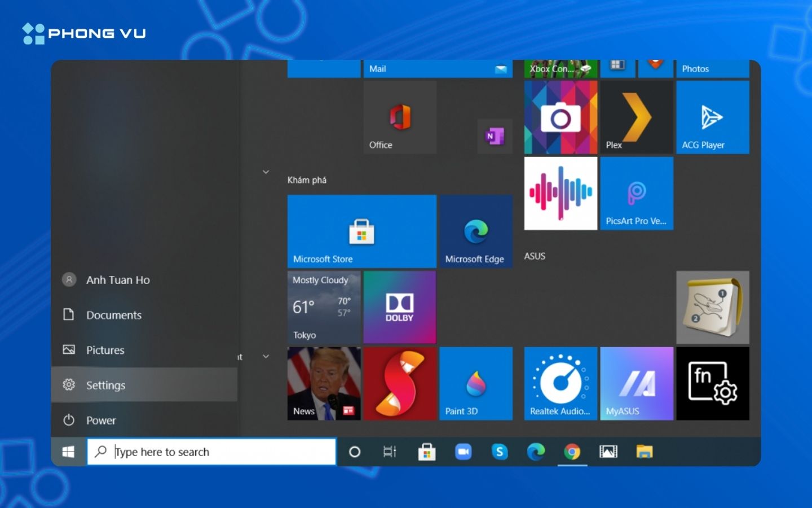This screenshot has width=812, height=508.
Task: Click the search box on the taskbar
Action: tap(211, 452)
